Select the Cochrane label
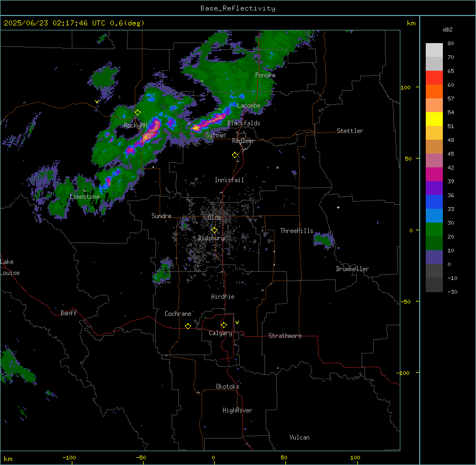Image resolution: width=476 pixels, height=465 pixels. (178, 314)
